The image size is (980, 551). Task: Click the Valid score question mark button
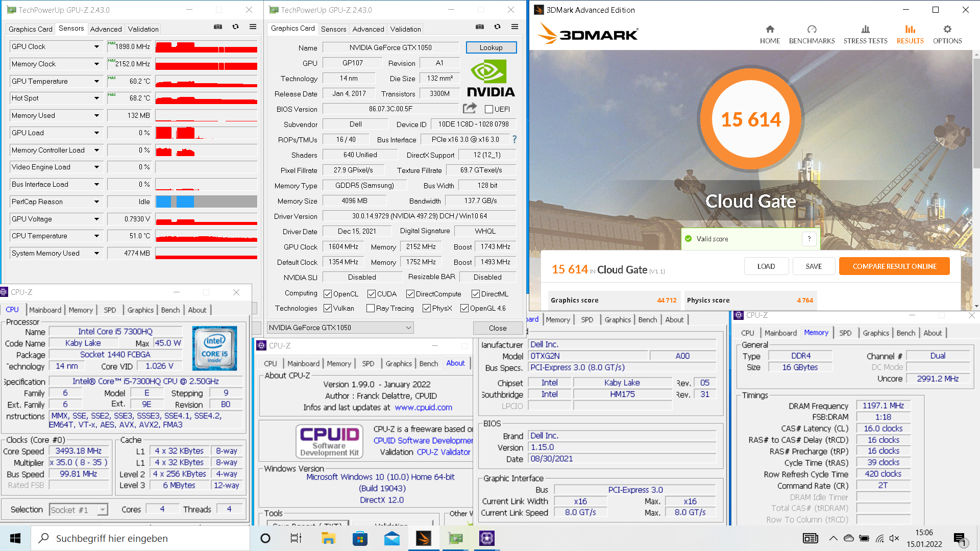click(809, 239)
